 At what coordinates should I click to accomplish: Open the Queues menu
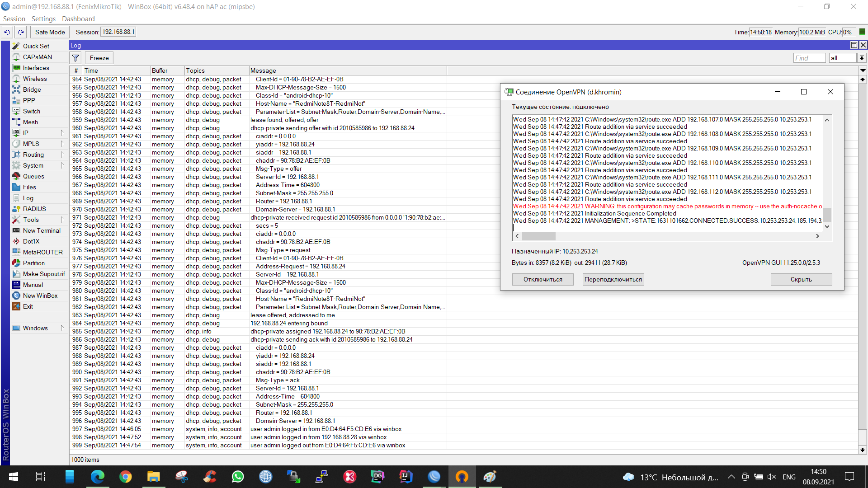[33, 176]
